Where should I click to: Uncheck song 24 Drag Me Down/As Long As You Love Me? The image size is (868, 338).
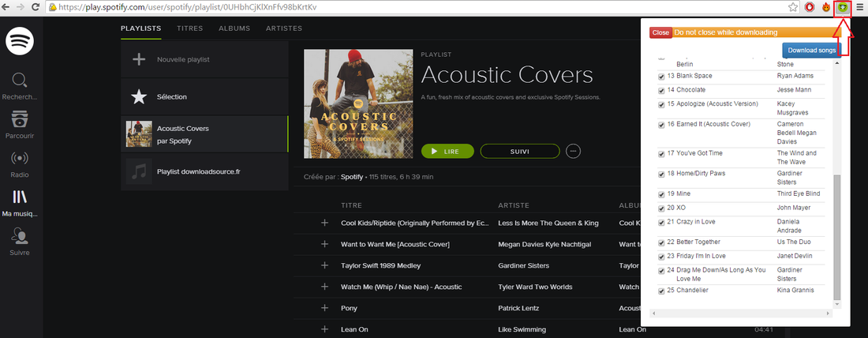coord(661,271)
